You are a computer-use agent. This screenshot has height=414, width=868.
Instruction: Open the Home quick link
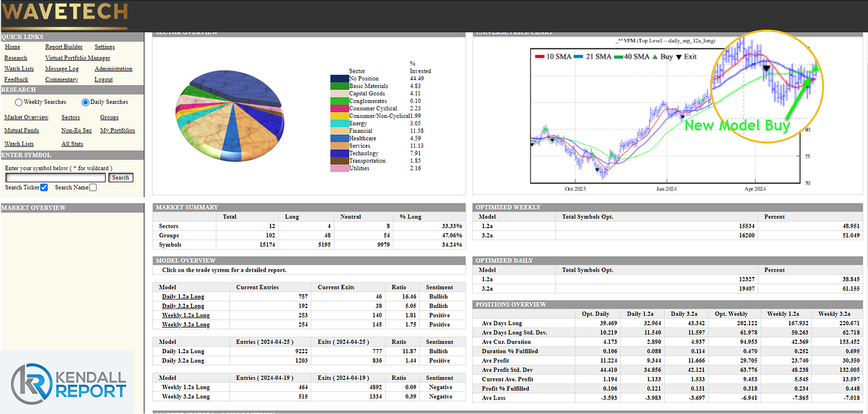pyautogui.click(x=12, y=47)
